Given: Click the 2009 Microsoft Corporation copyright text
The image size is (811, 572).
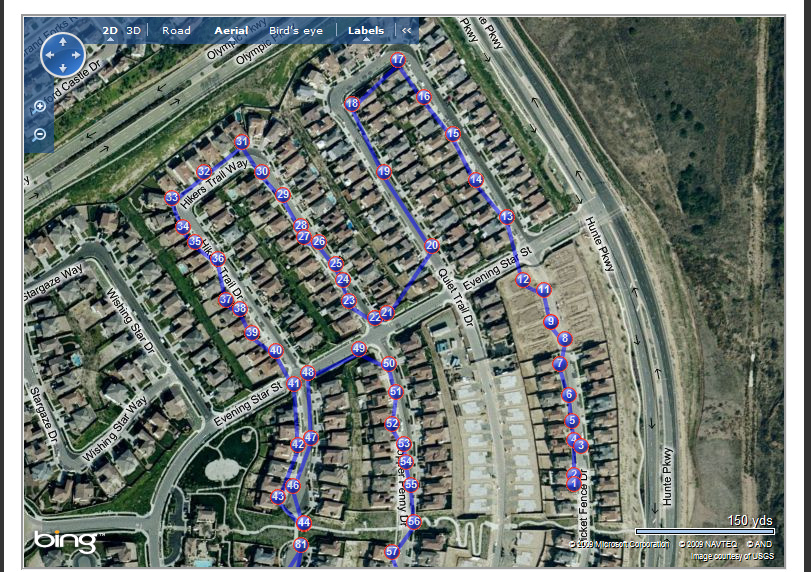Looking at the screenshot, I should click(x=619, y=544).
